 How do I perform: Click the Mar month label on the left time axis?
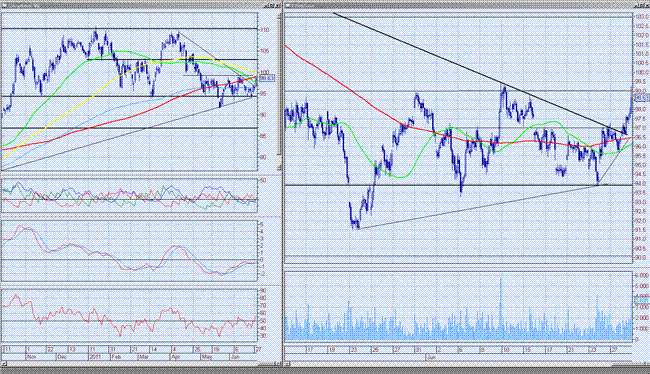(x=144, y=357)
